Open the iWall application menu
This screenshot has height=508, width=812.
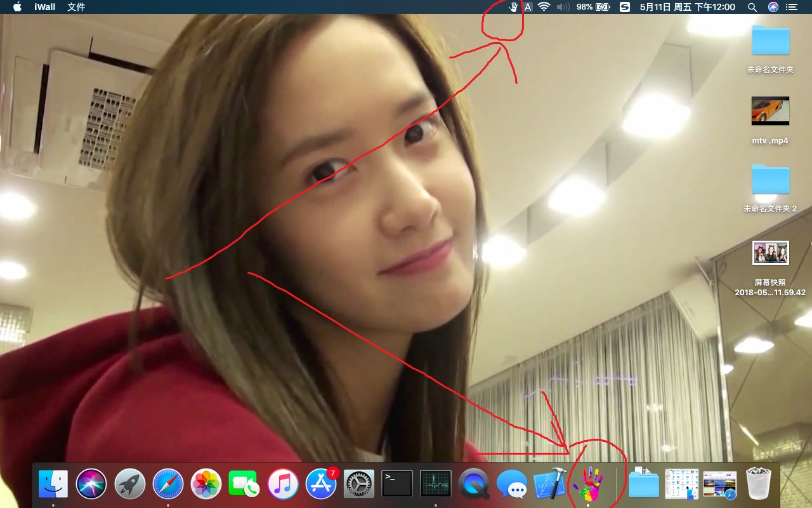(x=45, y=7)
